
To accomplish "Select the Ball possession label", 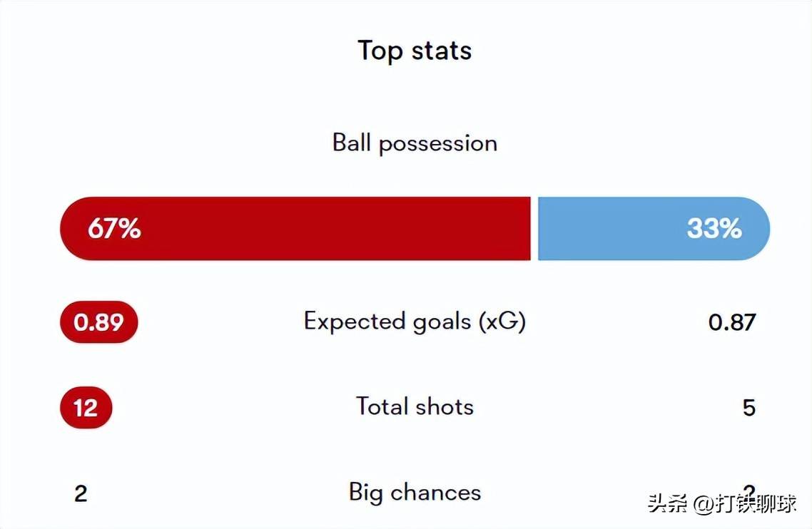I will pos(415,143).
